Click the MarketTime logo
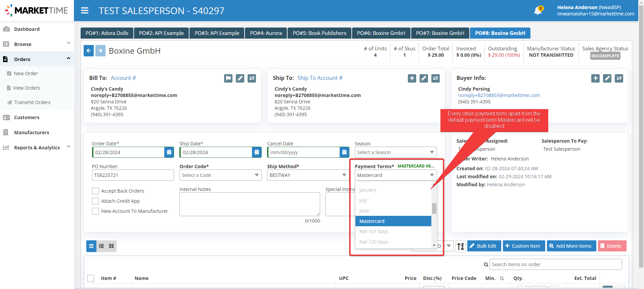The width and height of the screenshot is (644, 289). pos(37,10)
